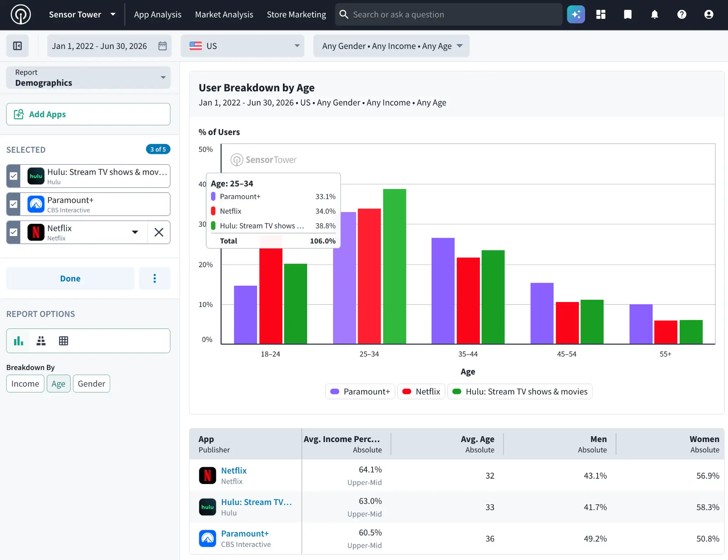Toggle Netflix series in chart legend
Image resolution: width=728 pixels, height=560 pixels.
[x=421, y=392]
